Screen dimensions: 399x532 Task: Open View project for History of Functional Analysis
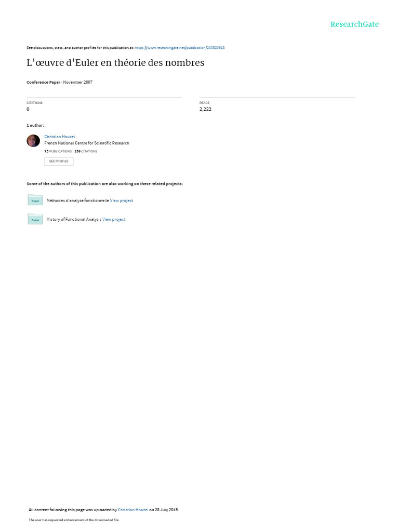coord(114,220)
